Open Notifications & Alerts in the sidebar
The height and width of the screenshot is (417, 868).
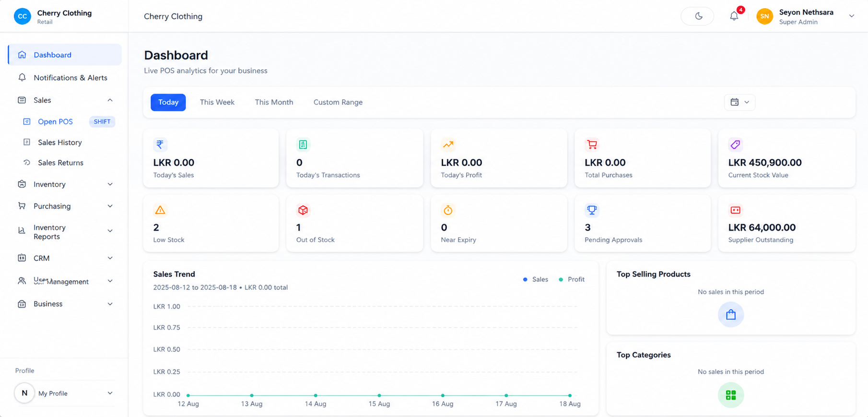[x=65, y=78]
